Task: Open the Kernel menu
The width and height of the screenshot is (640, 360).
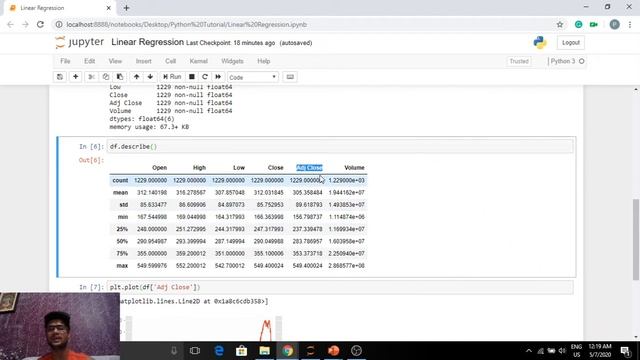Action: [198, 61]
